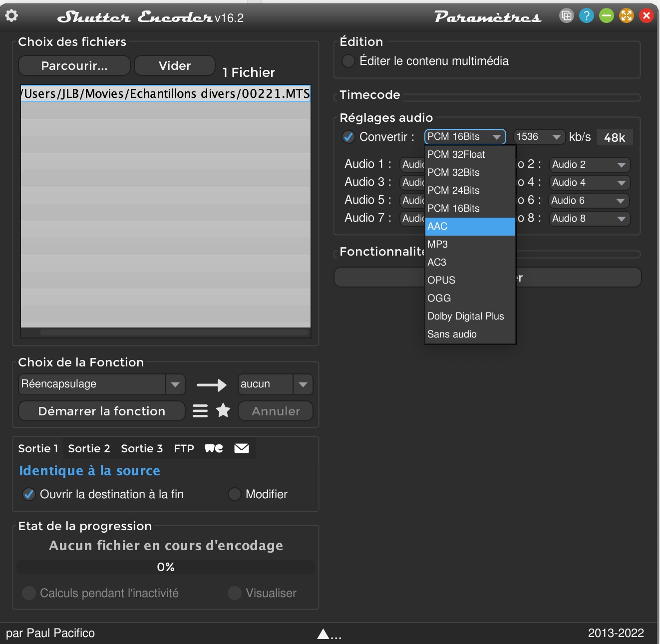660x644 pixels.
Task: Click the new instance window icon
Action: 566,16
